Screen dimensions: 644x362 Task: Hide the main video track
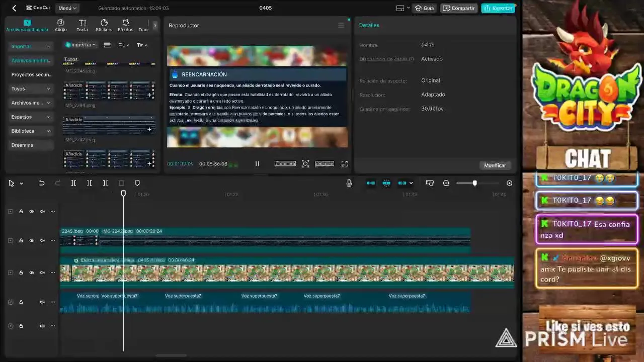tap(32, 273)
